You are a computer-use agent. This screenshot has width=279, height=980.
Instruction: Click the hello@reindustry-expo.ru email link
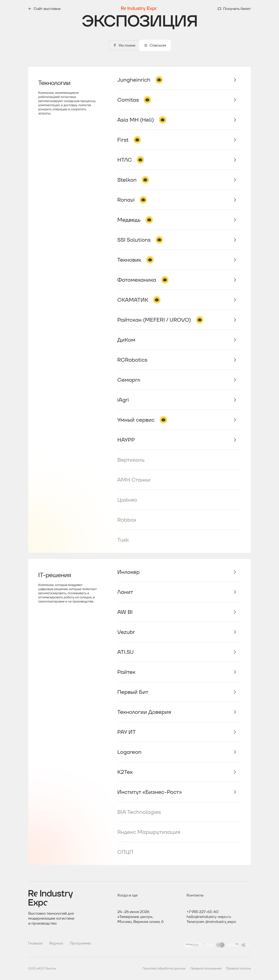coord(209,916)
